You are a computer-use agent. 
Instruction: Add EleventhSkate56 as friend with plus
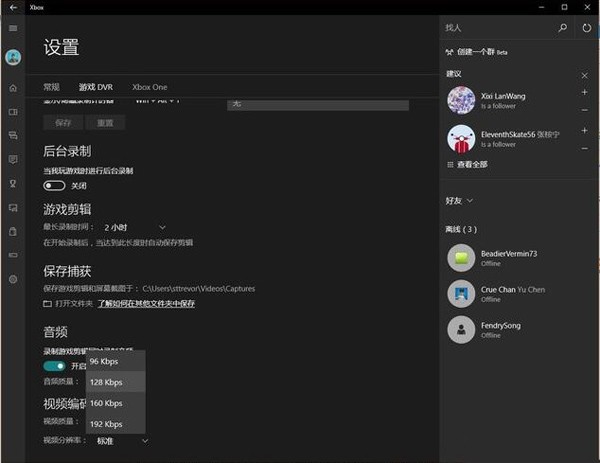pyautogui.click(x=584, y=130)
